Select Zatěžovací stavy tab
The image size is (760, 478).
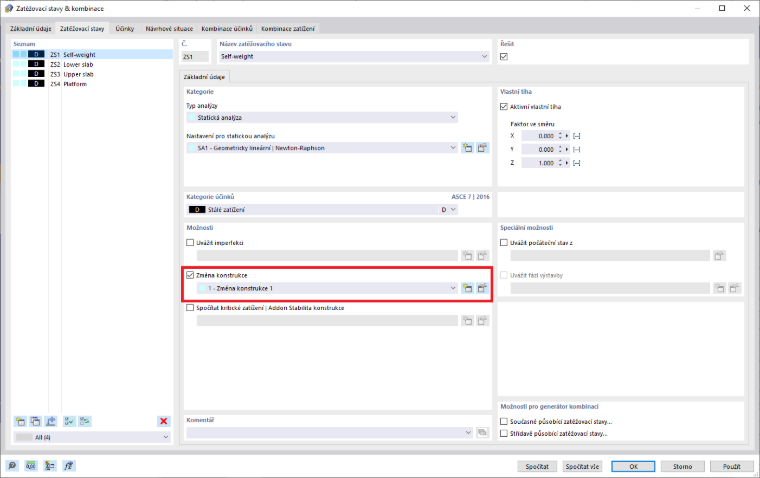tap(82, 29)
